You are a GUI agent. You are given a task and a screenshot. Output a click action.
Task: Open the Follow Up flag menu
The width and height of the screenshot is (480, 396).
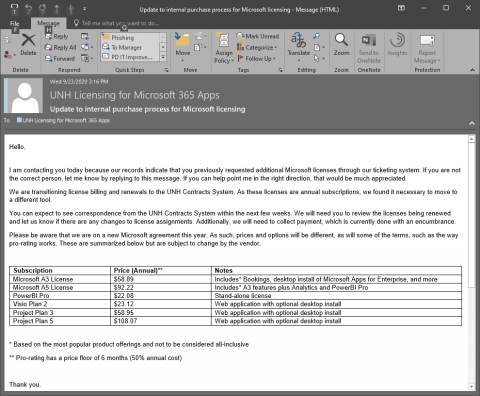[257, 58]
